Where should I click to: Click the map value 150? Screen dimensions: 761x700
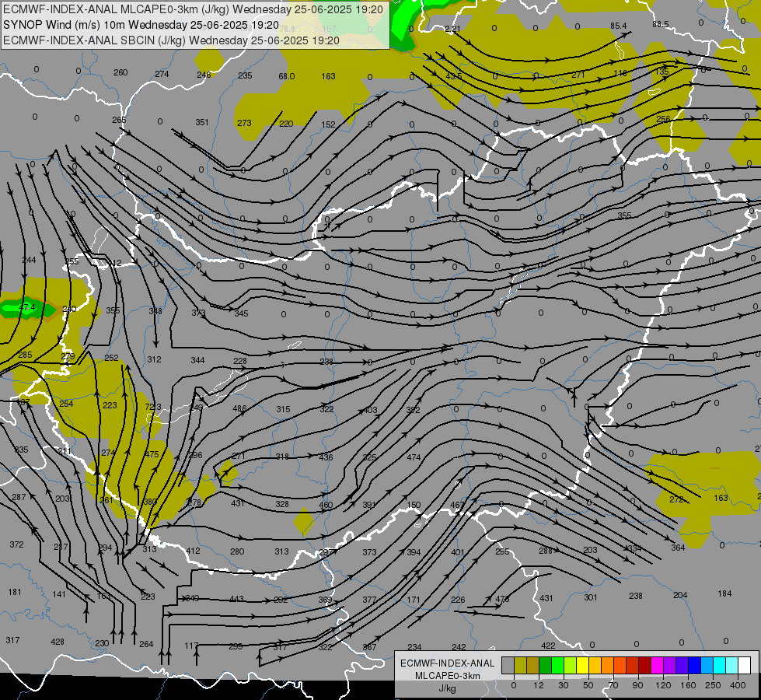[x=414, y=506]
